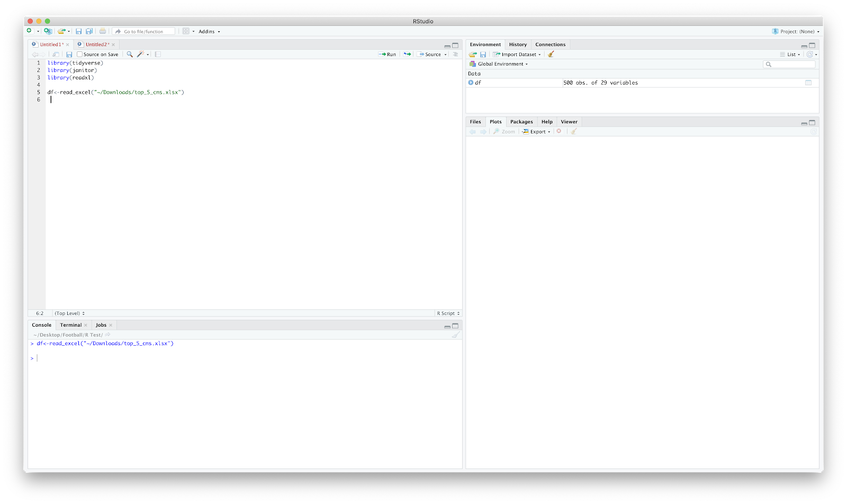Click the Create a Project icon
847x504 pixels.
[48, 31]
